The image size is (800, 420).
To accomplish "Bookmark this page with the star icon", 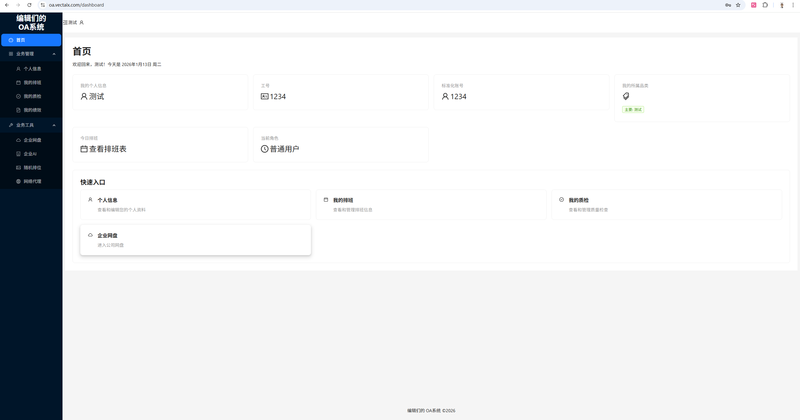I will pyautogui.click(x=738, y=5).
